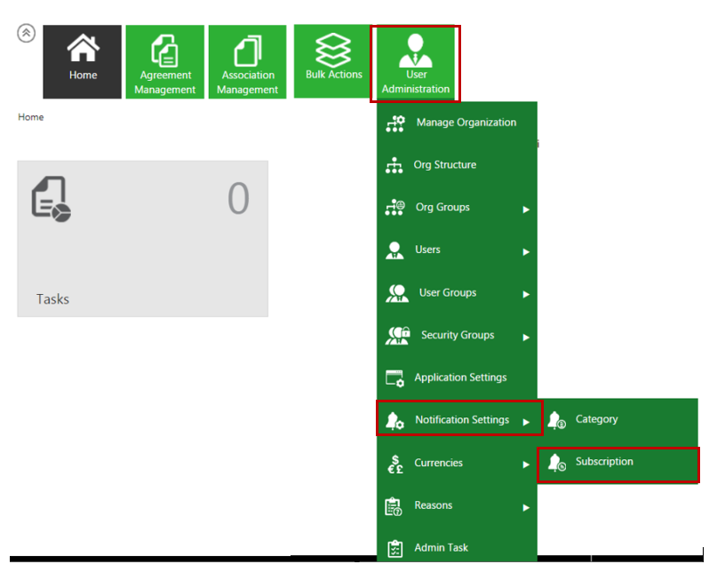The width and height of the screenshot is (725, 588).
Task: Expand the Org Groups submenu arrow
Action: point(526,210)
